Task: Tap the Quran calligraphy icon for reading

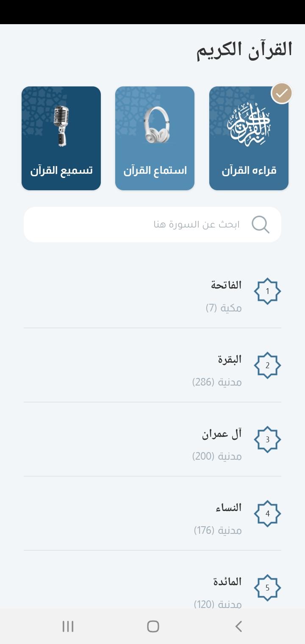Action: (x=249, y=122)
